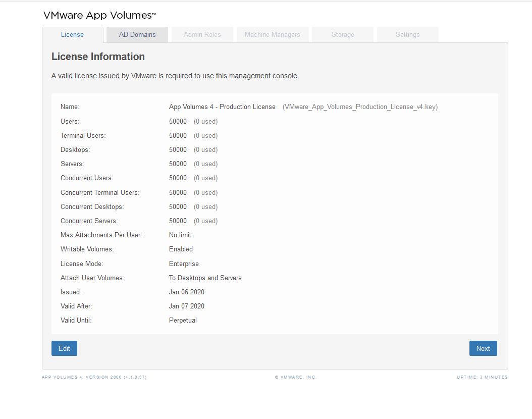The image size is (532, 419).
Task: Select the Admin Roles tab
Action: tap(202, 35)
